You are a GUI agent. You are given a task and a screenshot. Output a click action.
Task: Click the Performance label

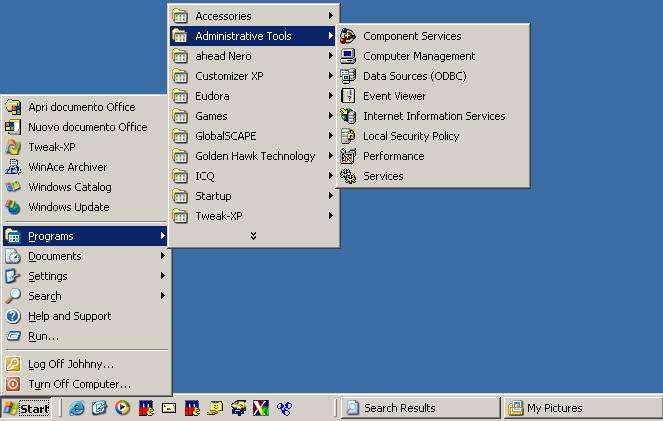tap(394, 156)
